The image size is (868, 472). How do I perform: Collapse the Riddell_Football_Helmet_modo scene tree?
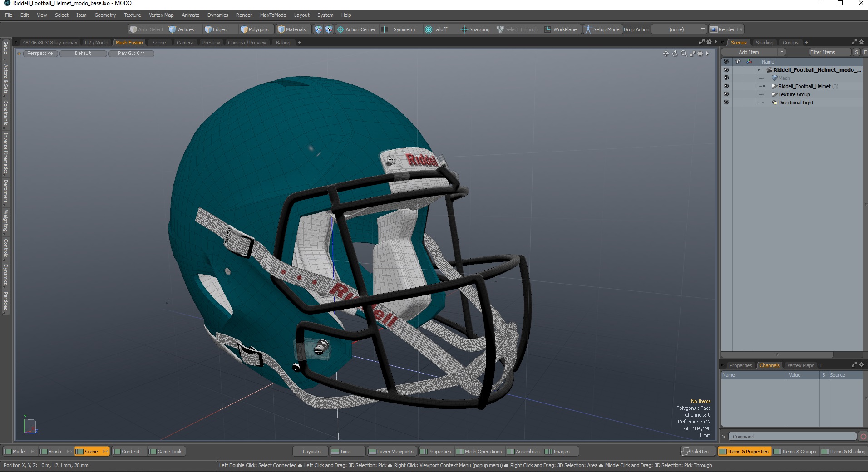pyautogui.click(x=759, y=70)
